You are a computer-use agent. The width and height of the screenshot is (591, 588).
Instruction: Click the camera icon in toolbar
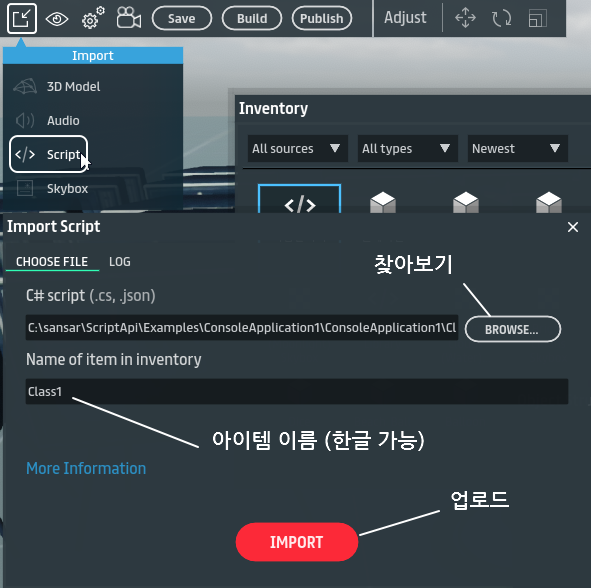129,18
